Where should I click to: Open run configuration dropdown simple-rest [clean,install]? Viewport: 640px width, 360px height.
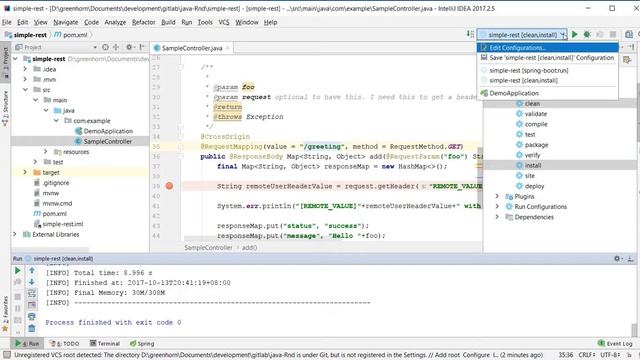522,35
